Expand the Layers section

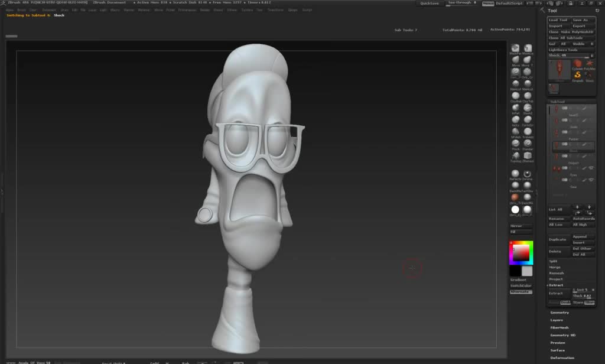click(x=557, y=320)
